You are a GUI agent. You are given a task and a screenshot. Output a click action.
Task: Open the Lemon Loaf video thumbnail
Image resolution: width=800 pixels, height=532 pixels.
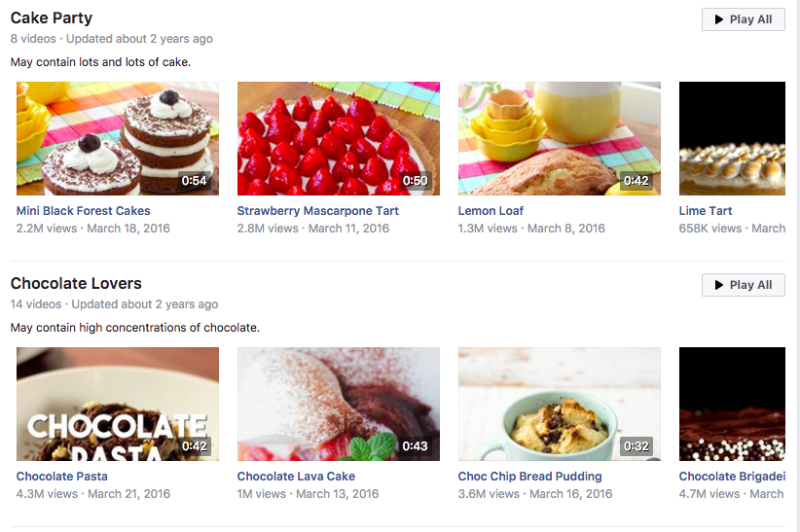pos(560,138)
